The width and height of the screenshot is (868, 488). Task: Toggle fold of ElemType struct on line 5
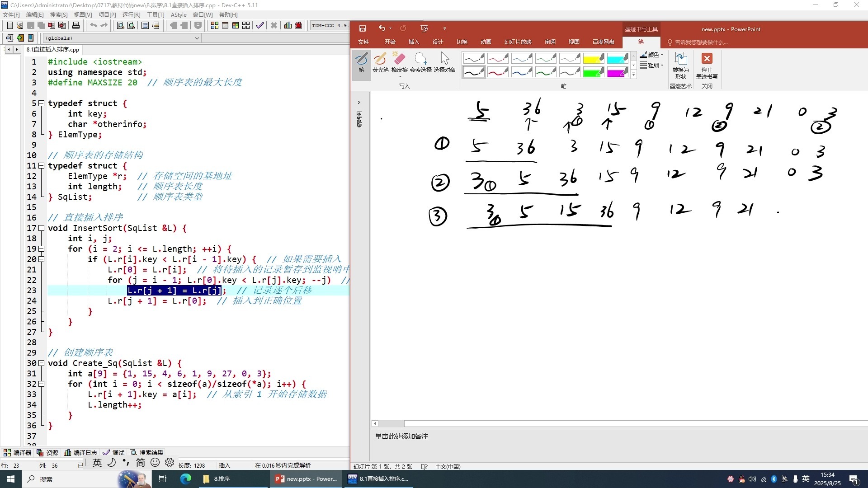(41, 103)
